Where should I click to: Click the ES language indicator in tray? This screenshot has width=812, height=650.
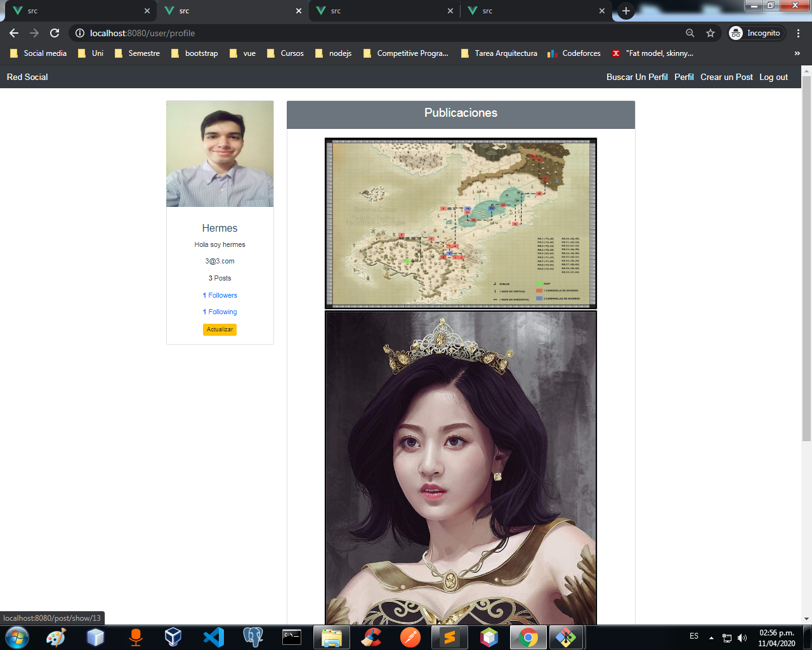[694, 636]
